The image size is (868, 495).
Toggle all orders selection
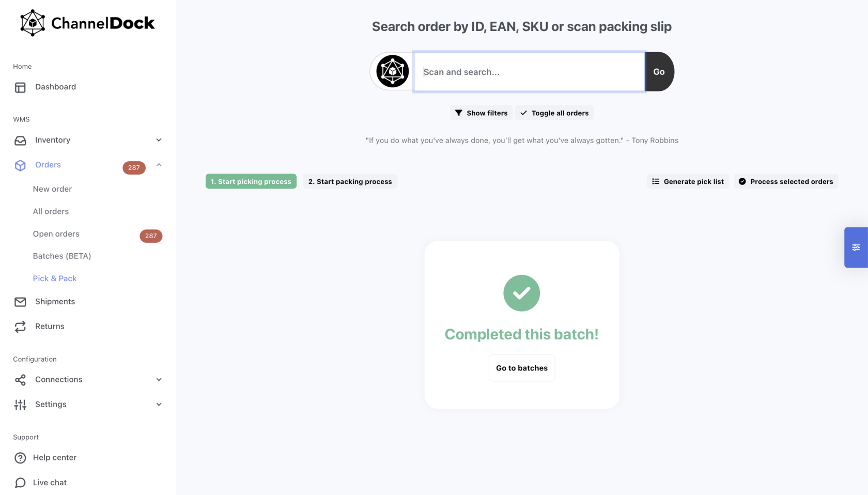click(554, 113)
